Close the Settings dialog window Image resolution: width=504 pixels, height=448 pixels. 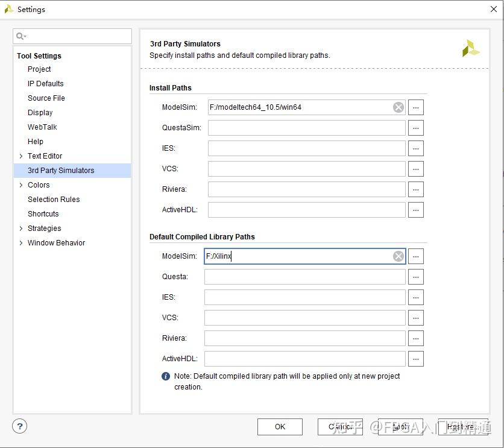pyautogui.click(x=493, y=9)
